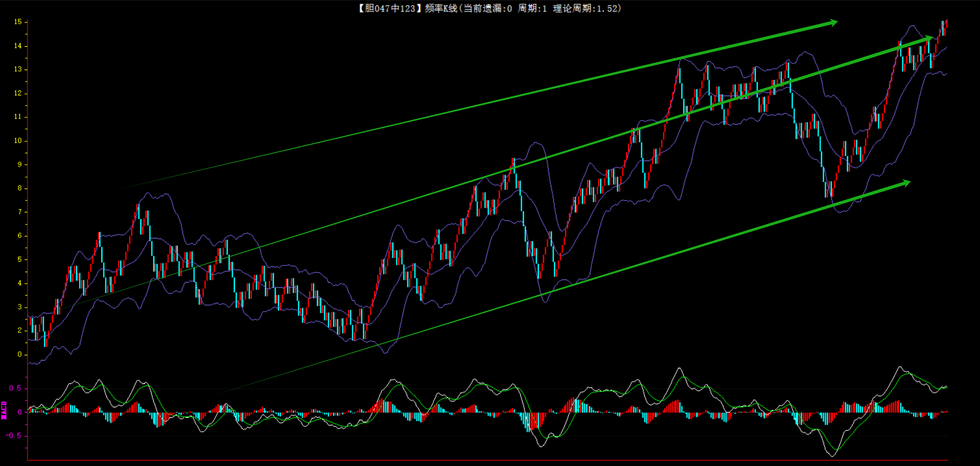Click the upper green trendline arrowhead
Screen dimensions: 980x466
(x=833, y=22)
